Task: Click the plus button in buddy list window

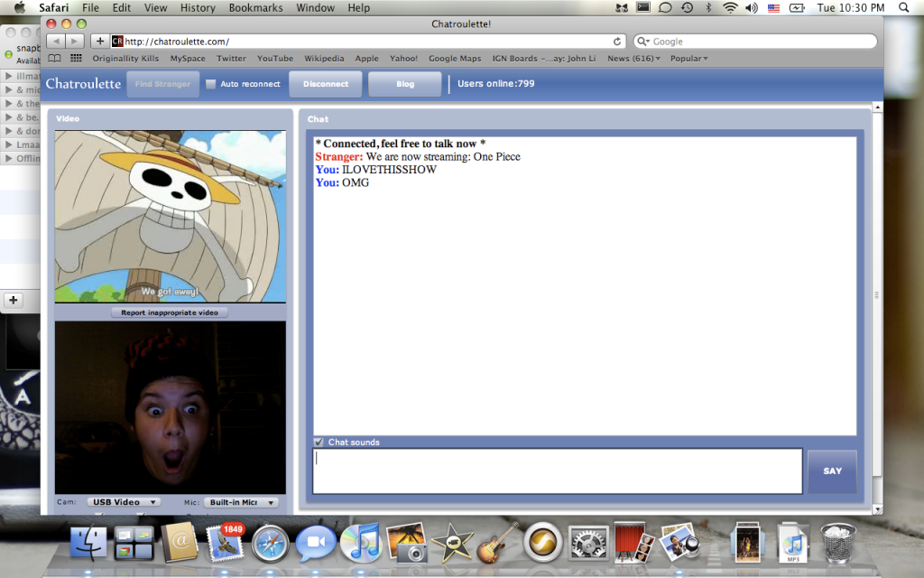Action: click(x=14, y=300)
